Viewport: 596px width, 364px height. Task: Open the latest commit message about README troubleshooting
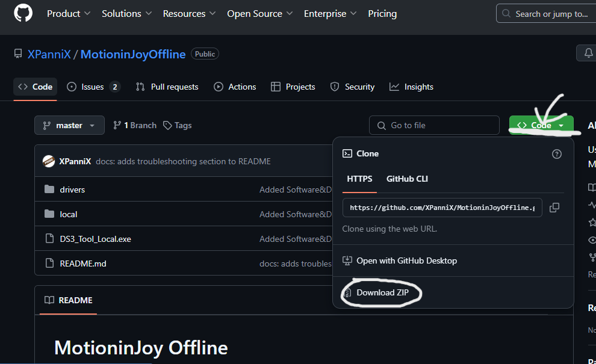[183, 161]
